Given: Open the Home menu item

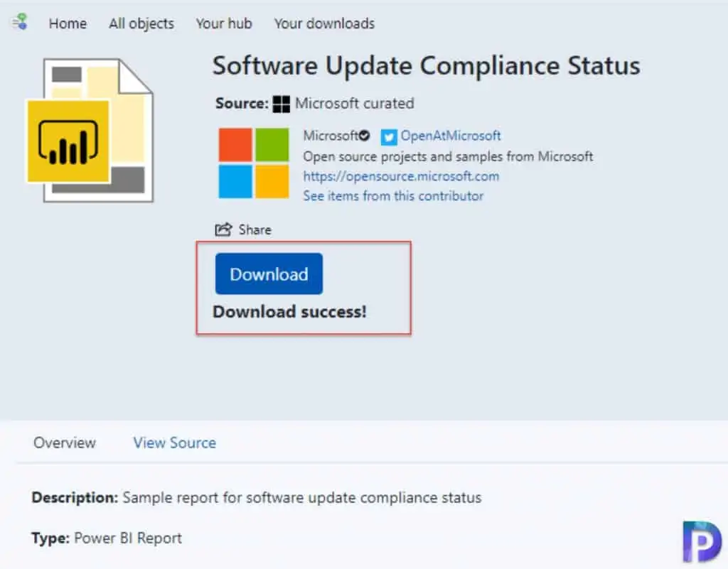Looking at the screenshot, I should (x=68, y=23).
